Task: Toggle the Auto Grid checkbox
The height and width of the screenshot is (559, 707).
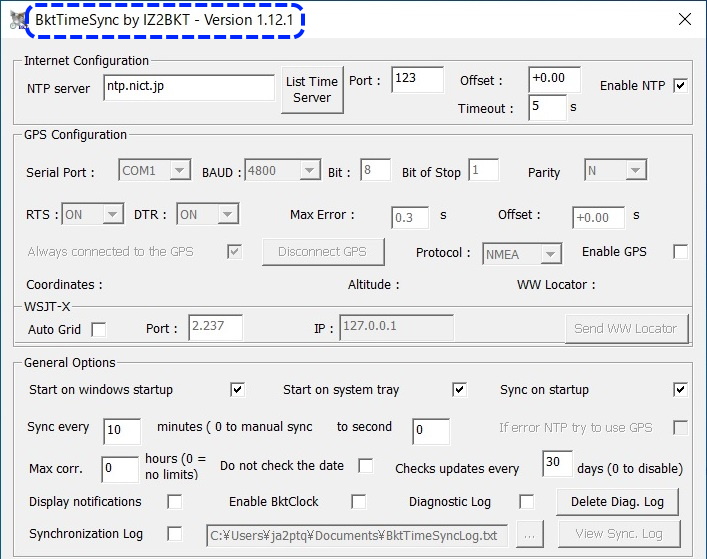Action: tap(98, 330)
